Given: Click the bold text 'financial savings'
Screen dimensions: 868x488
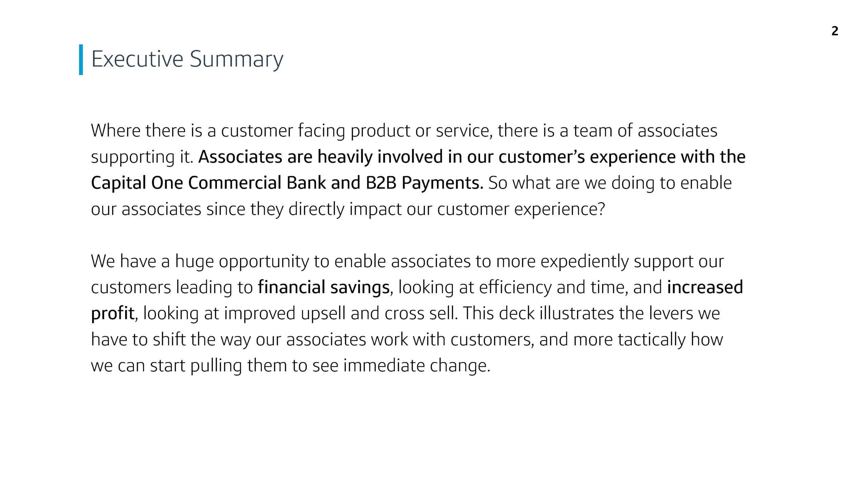Looking at the screenshot, I should (323, 287).
